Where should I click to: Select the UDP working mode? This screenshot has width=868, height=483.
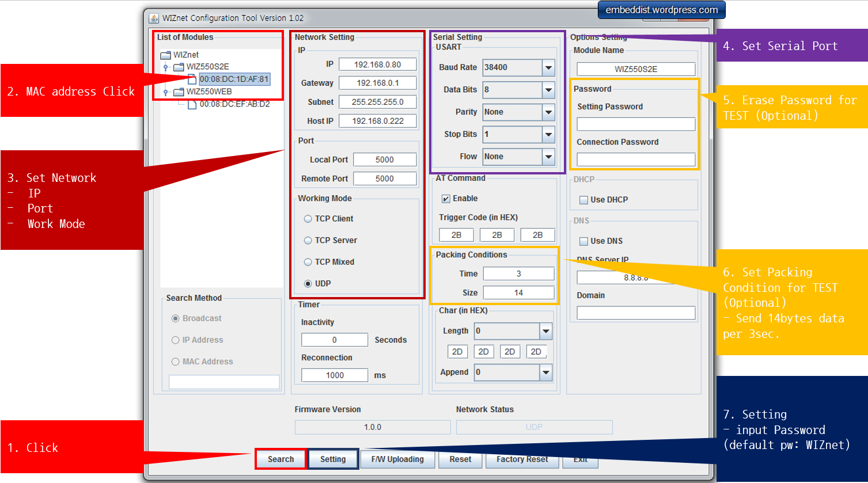pyautogui.click(x=308, y=283)
